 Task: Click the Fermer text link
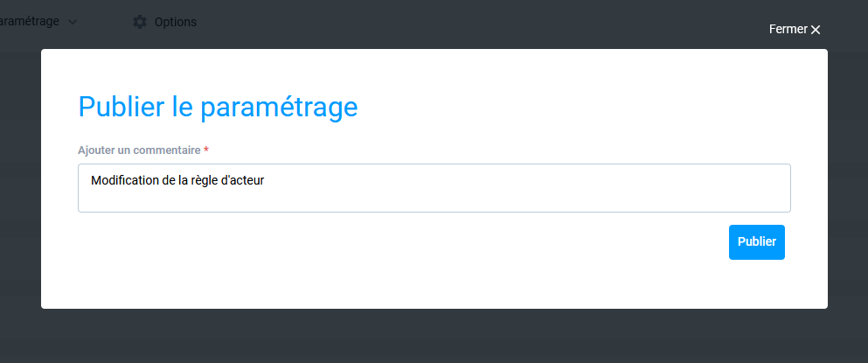tap(788, 29)
